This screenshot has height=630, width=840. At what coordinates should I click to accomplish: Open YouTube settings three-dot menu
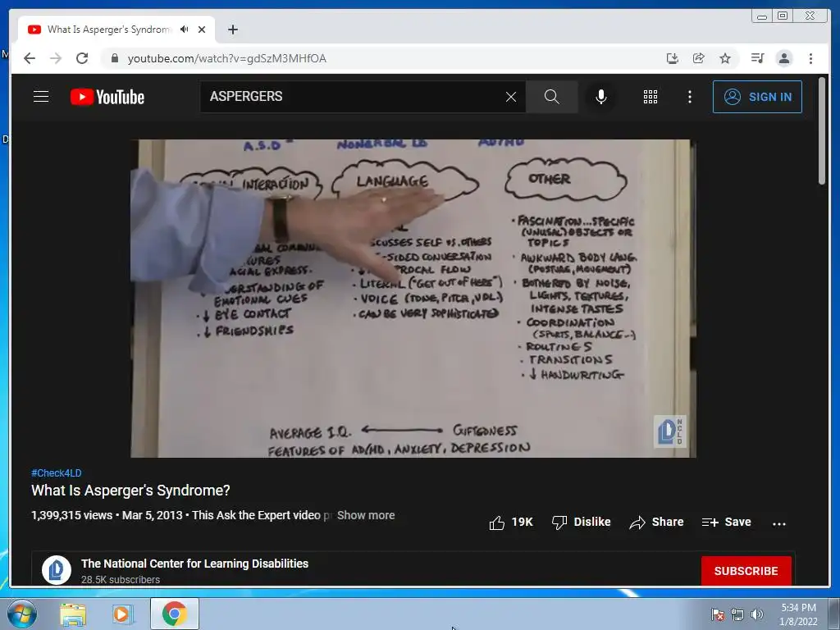(x=689, y=97)
